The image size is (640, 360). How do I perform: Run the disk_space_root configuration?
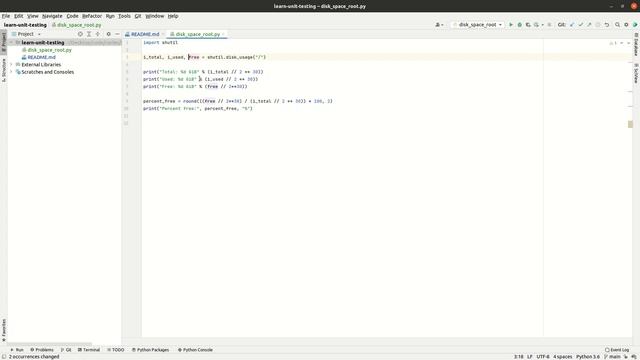pyautogui.click(x=511, y=25)
